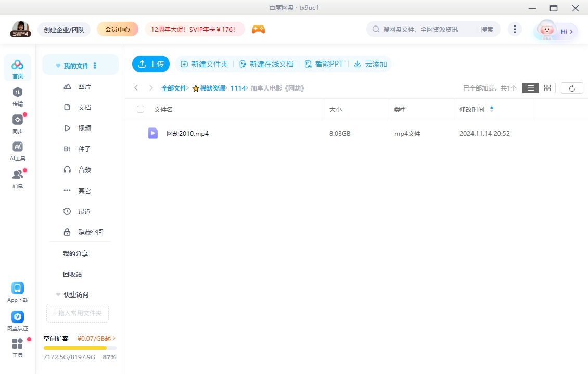Check new messages via 消息 icon
This screenshot has width=588, height=374.
pos(17,177)
